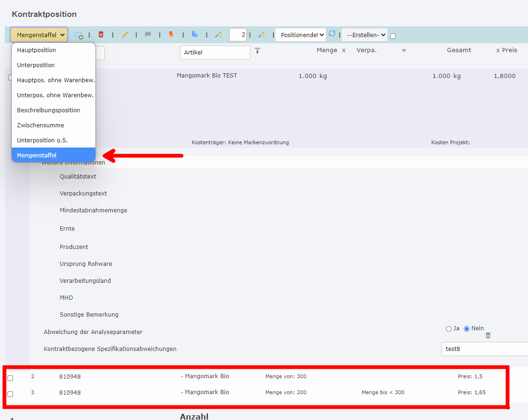Image resolution: width=528 pixels, height=420 pixels.
Task: Select Beschreibungsposition in the dropdown list
Action: point(48,110)
